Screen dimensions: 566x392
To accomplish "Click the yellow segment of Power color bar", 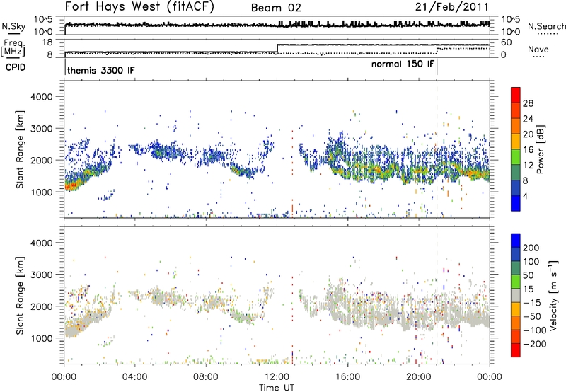I will click(x=516, y=141).
